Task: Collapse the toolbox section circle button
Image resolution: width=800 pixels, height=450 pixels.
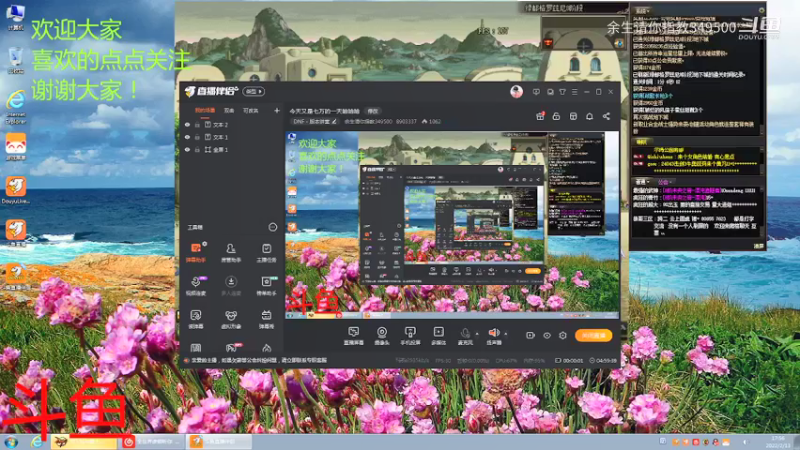Action: (272, 227)
